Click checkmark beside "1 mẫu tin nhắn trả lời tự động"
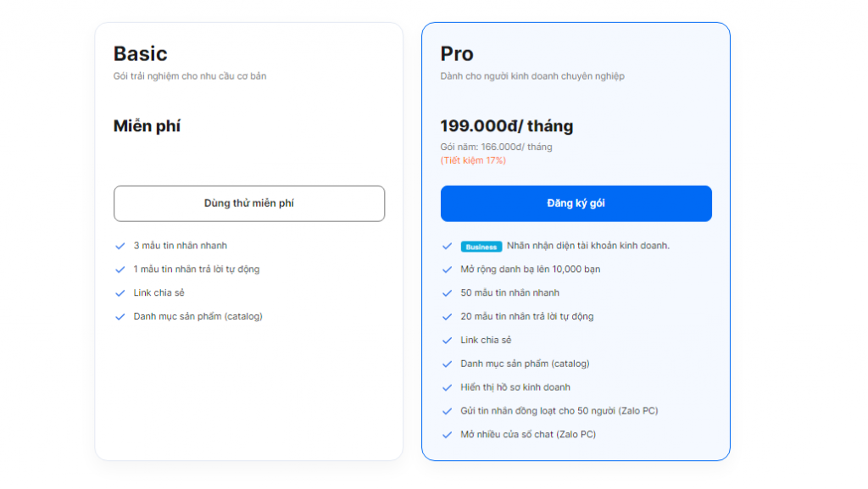868x489 pixels. coord(120,270)
